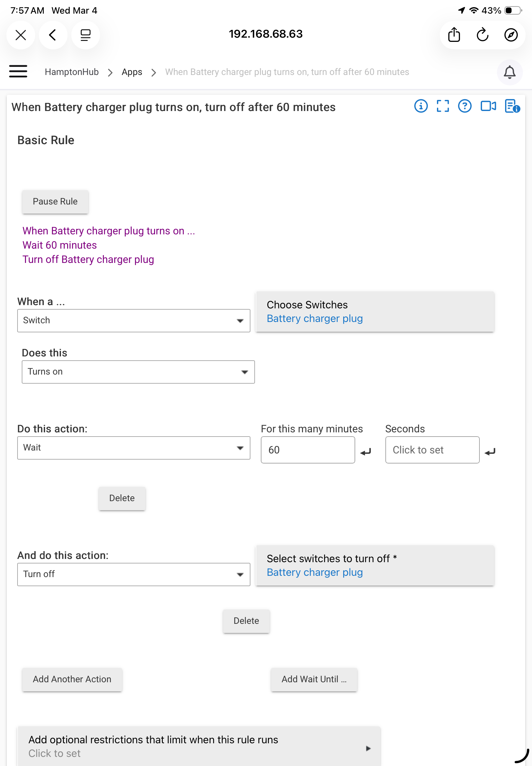Screen dimensions: 532x766
Task: Open the hamburger navigation menu
Action: (x=18, y=71)
